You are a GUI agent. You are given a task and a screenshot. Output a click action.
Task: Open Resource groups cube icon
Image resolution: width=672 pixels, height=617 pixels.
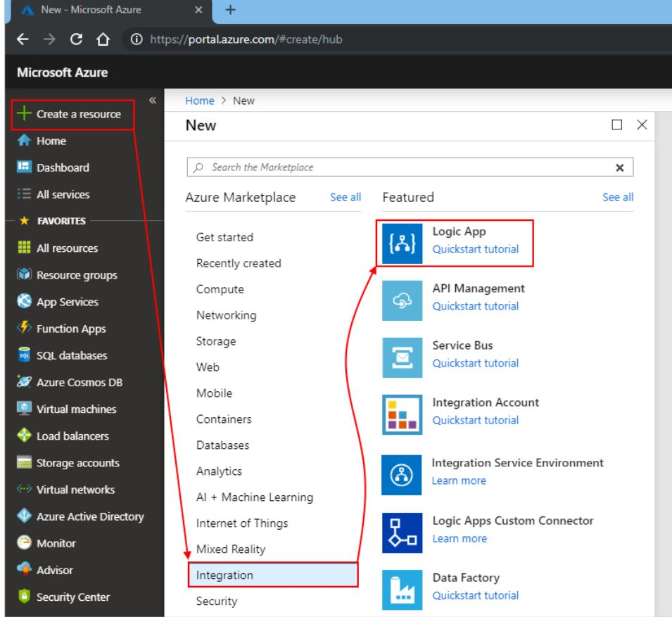[x=24, y=274]
